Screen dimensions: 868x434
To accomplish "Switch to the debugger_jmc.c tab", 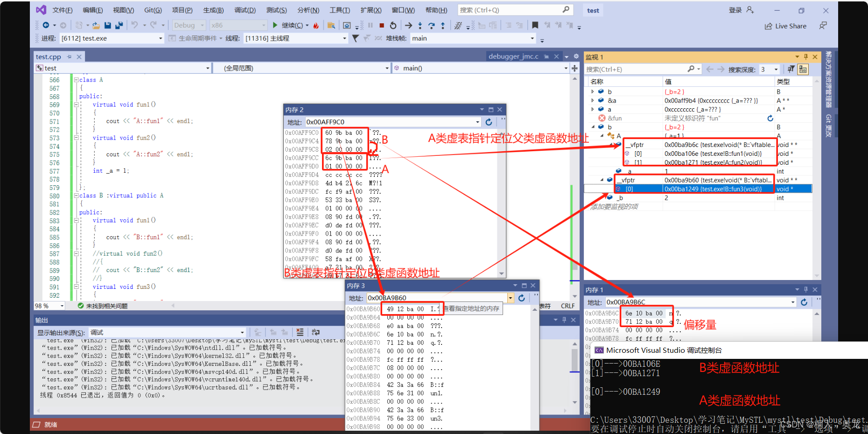I will click(x=513, y=56).
